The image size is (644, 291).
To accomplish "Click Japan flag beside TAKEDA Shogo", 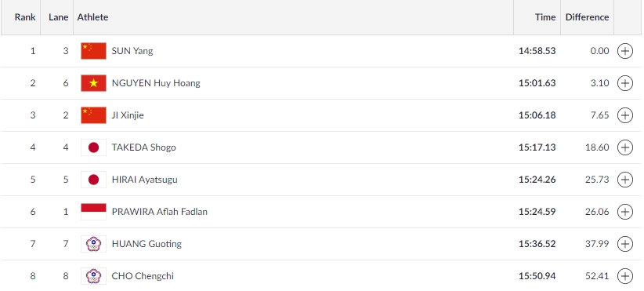I will 94,147.
